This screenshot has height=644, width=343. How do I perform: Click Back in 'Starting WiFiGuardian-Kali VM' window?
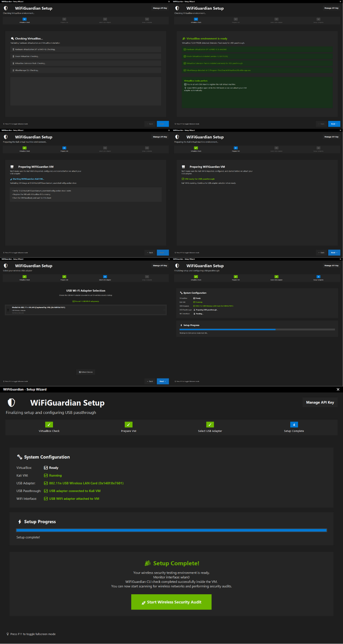coord(150,252)
